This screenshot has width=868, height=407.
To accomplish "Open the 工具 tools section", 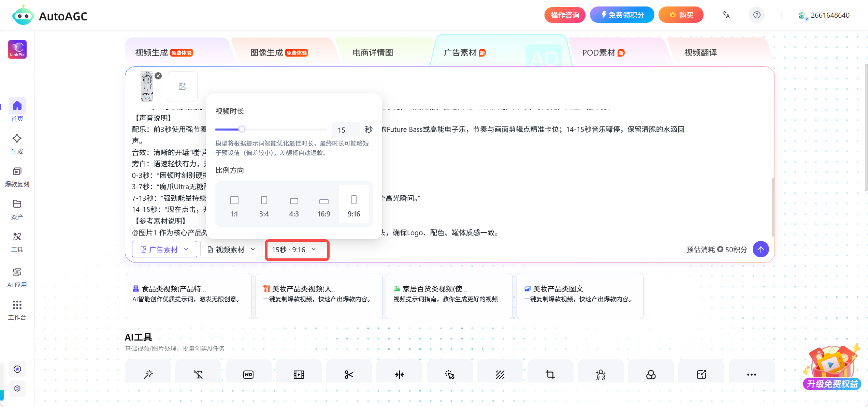I will click(x=17, y=242).
